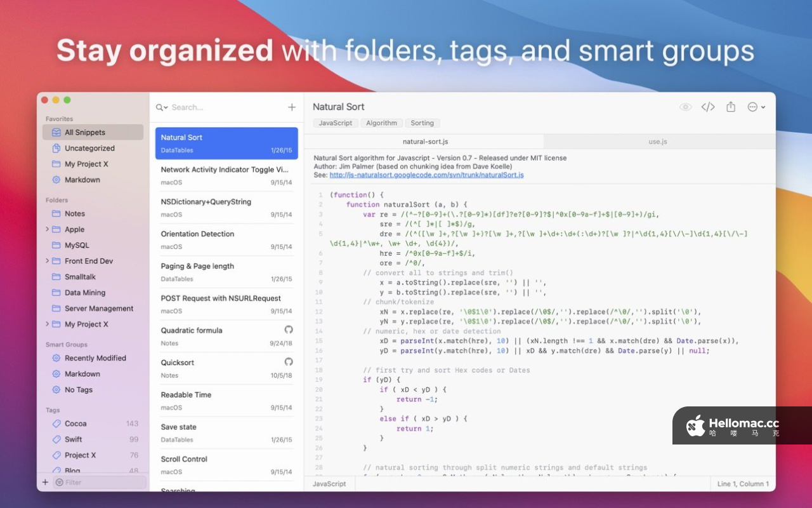812x508 pixels.
Task: Select Markdown under Favorites
Action: click(x=93, y=180)
